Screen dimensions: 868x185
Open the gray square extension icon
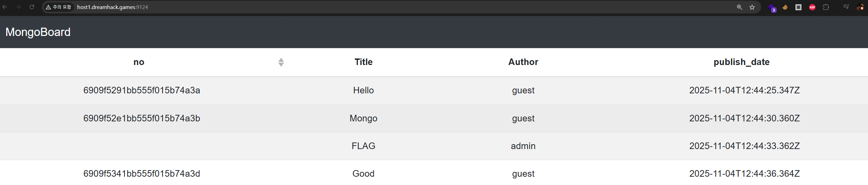[x=798, y=7]
